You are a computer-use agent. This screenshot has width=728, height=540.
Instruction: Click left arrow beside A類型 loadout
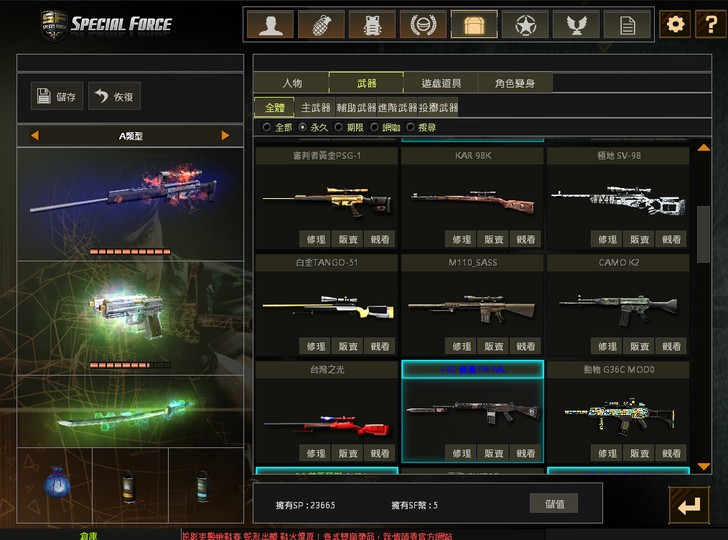click(35, 135)
